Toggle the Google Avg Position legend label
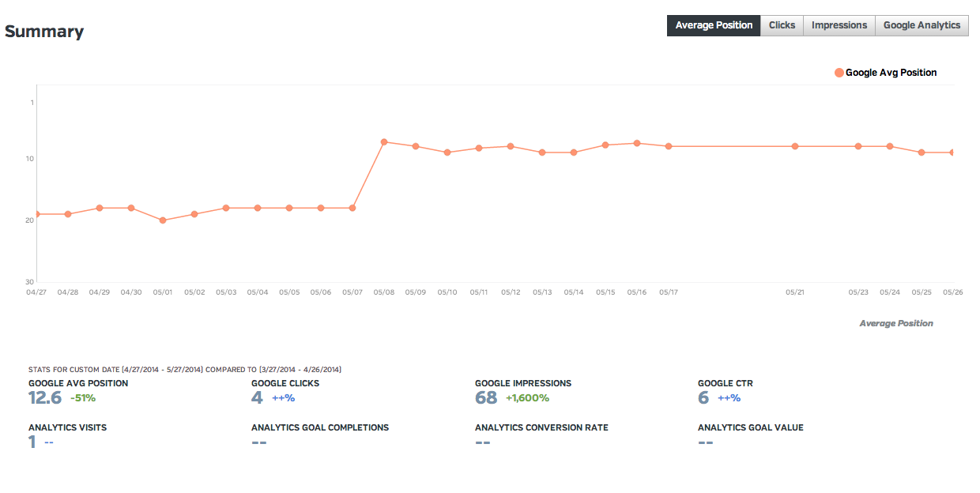This screenshot has width=980, height=493. click(x=891, y=73)
